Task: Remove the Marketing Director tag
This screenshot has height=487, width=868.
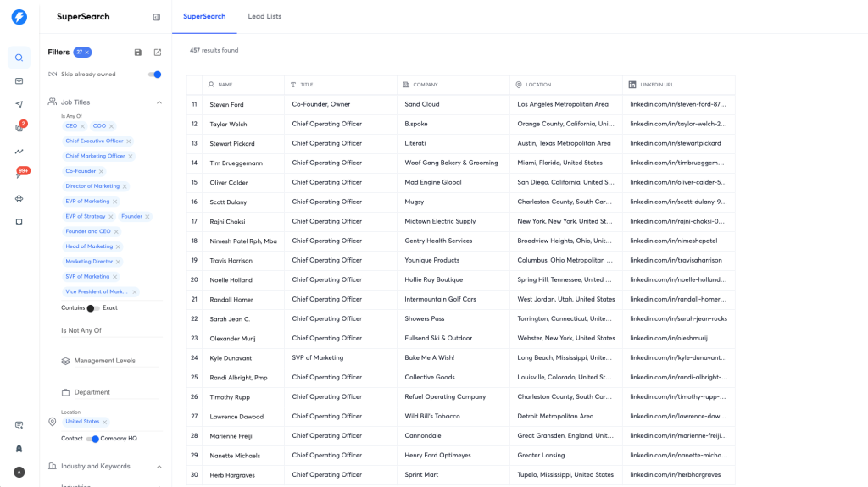Action: [x=118, y=262]
